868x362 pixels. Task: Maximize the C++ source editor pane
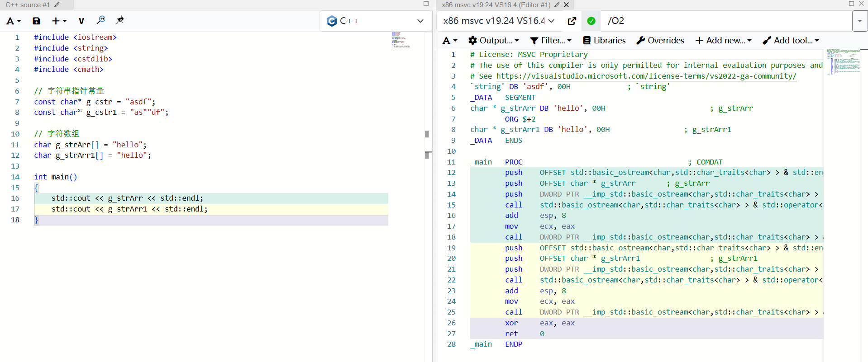tap(426, 4)
